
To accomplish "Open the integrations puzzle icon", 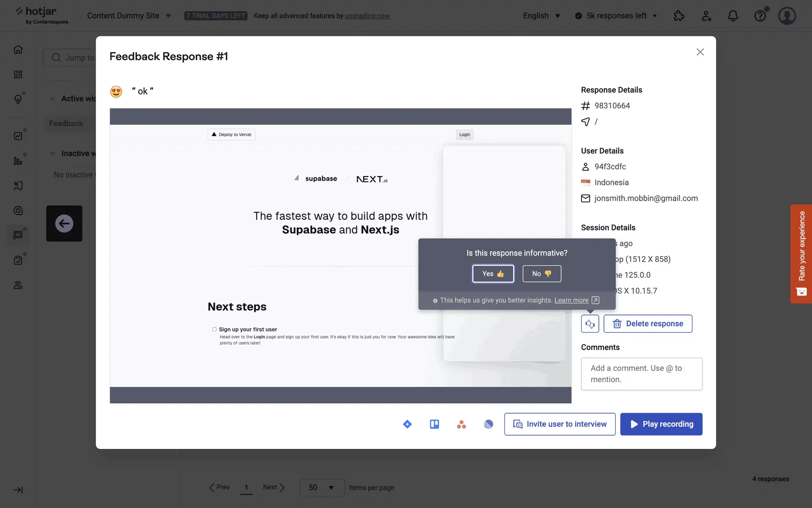I will [x=679, y=16].
